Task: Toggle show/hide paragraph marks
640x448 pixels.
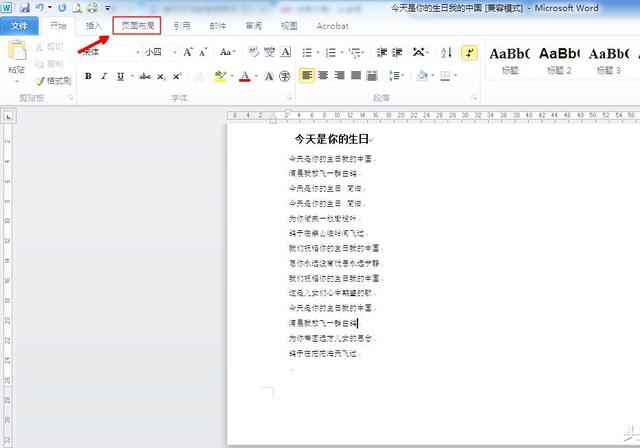Action: coord(469,53)
